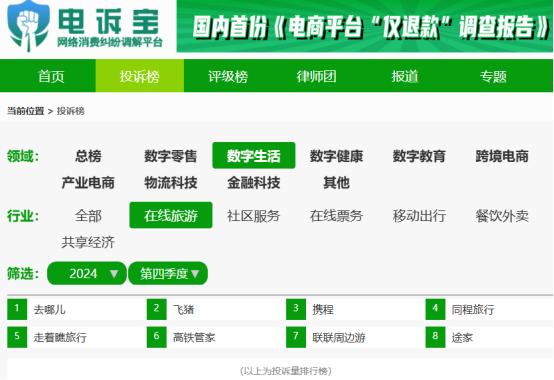Switch to the 律师团 tab

pyautogui.click(x=316, y=76)
